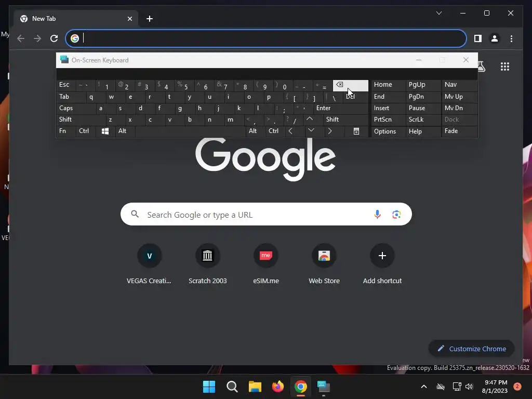Toggle right Ctrl key on On-Screen Keyboard

click(x=274, y=131)
